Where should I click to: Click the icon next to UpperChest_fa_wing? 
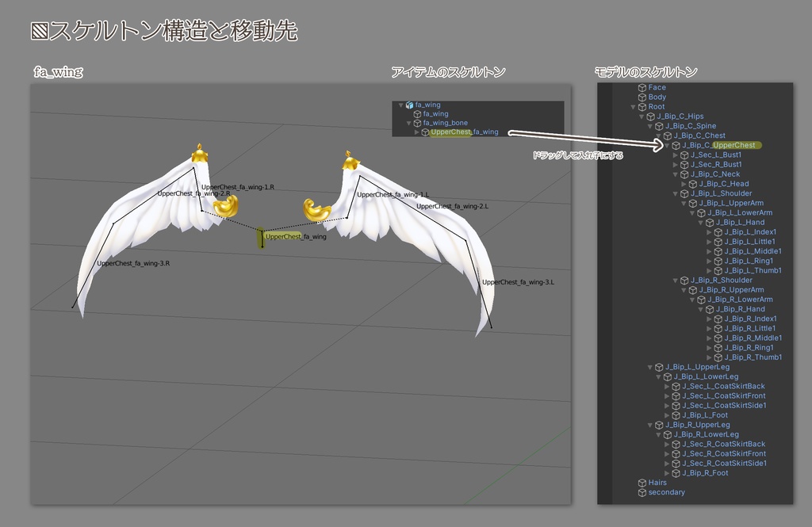(x=427, y=132)
